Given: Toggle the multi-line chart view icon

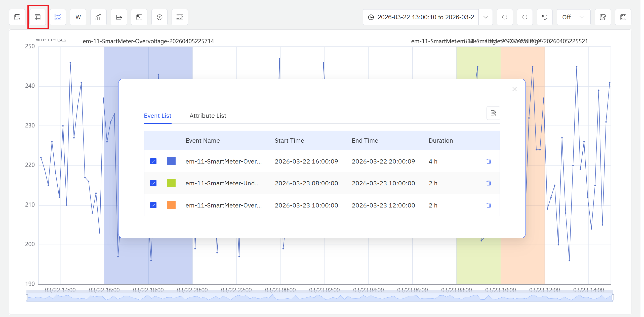Looking at the screenshot, I should [58, 17].
